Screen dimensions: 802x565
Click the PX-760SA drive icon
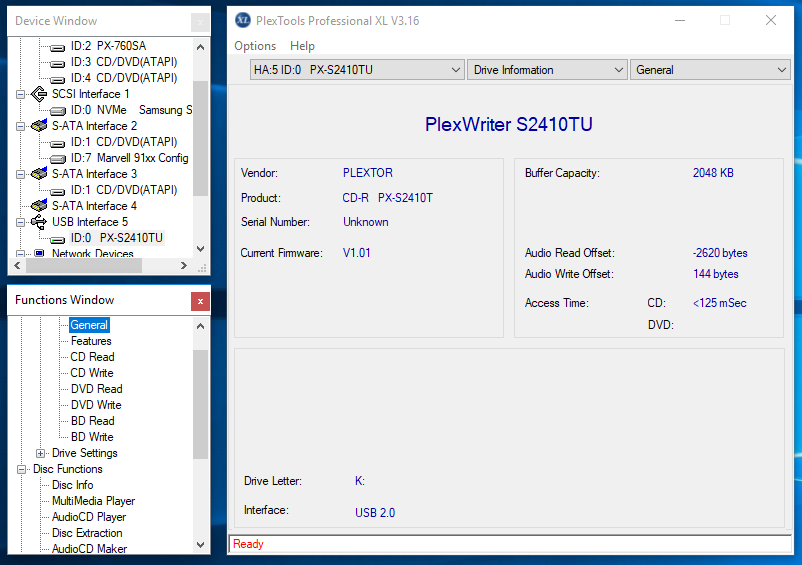coord(57,48)
